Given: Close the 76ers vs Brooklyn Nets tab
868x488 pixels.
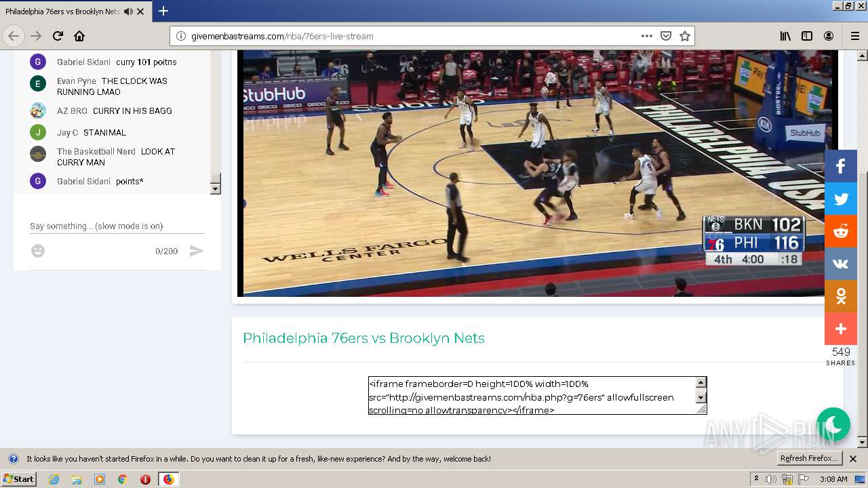Looking at the screenshot, I should pos(140,12).
